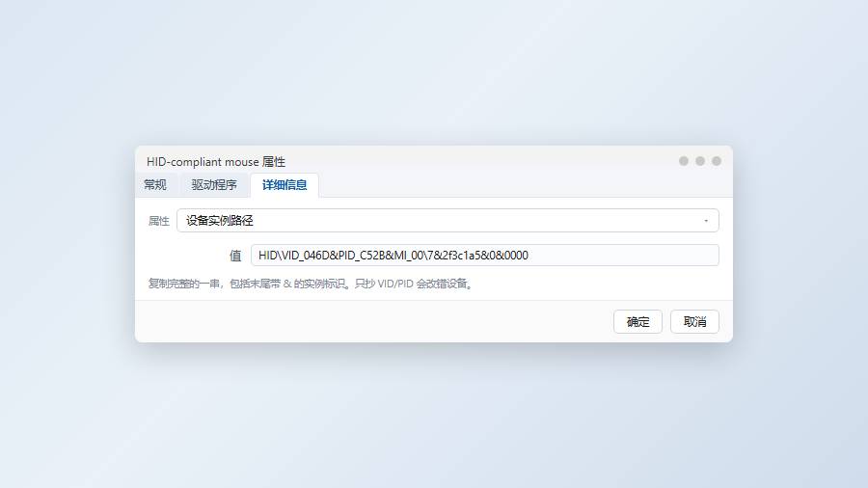The image size is (868, 488).
Task: Click the 值 field with HID\VID_046D path
Action: point(484,255)
